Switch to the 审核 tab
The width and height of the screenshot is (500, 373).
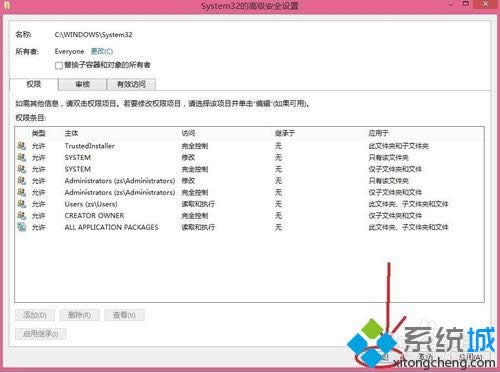click(82, 84)
